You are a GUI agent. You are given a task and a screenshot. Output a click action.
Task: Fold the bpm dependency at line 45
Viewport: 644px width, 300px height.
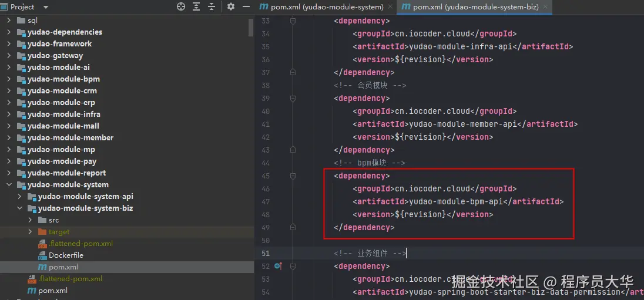pos(293,176)
